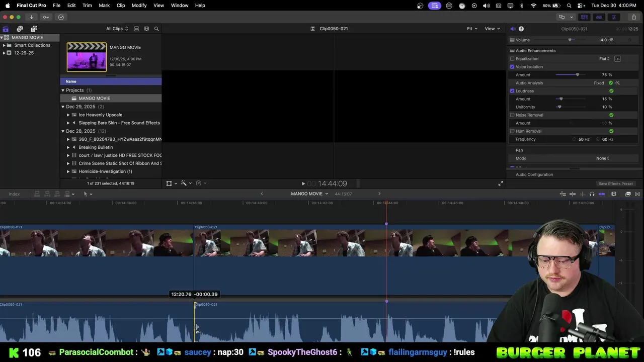644x362 pixels.
Task: Open Clip Appearance filmstrip settings
Action: (614, 194)
